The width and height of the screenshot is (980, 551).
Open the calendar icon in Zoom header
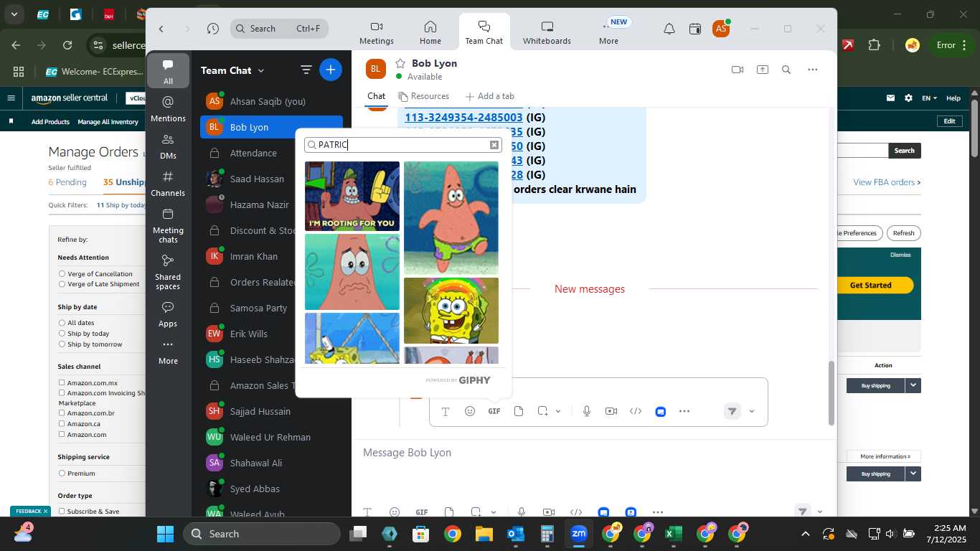pyautogui.click(x=694, y=29)
